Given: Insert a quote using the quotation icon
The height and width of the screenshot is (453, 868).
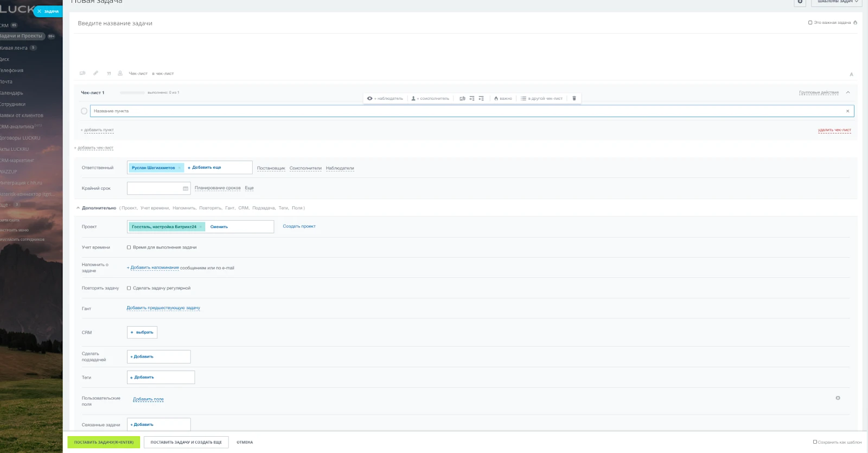Looking at the screenshot, I should coord(108,73).
